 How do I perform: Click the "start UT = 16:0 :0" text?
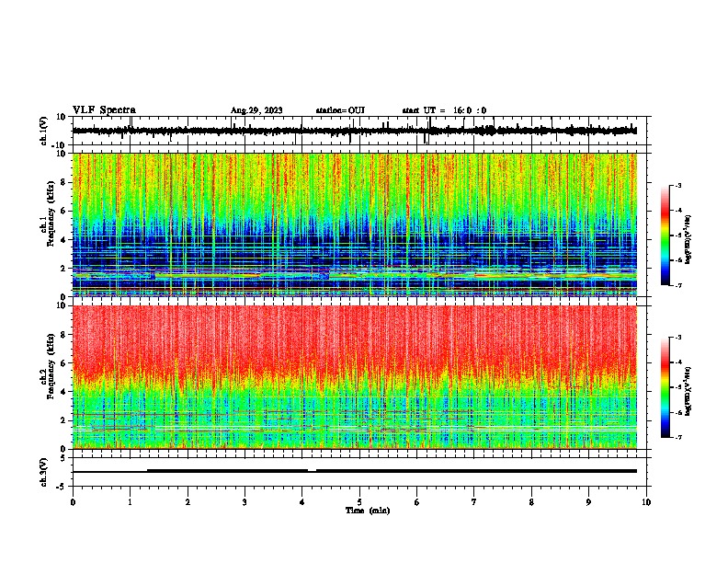click(x=444, y=110)
